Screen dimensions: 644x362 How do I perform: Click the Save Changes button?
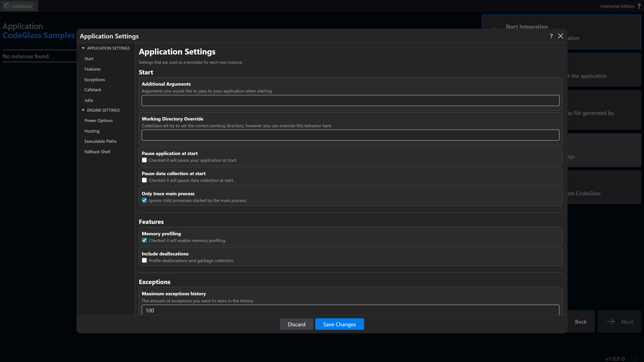pyautogui.click(x=339, y=324)
